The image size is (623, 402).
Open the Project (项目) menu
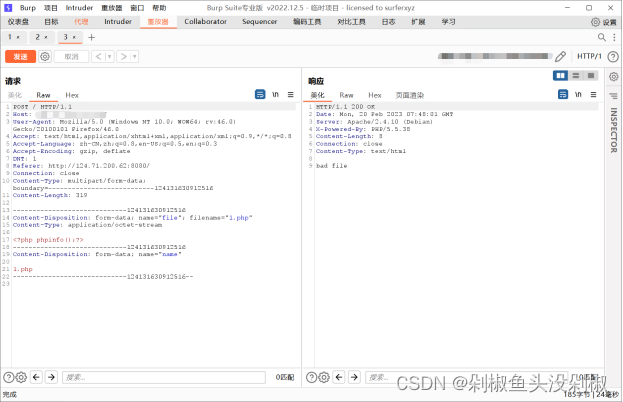(50, 8)
